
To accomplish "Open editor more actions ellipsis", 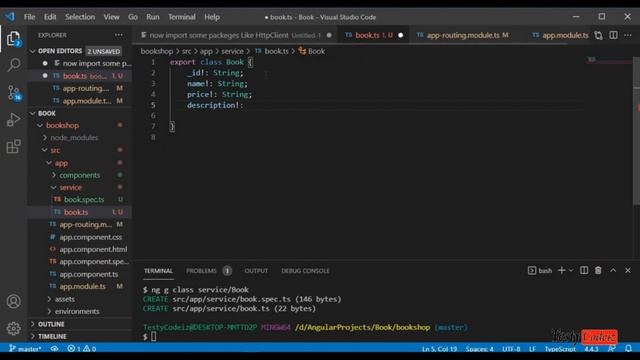I will [x=628, y=35].
